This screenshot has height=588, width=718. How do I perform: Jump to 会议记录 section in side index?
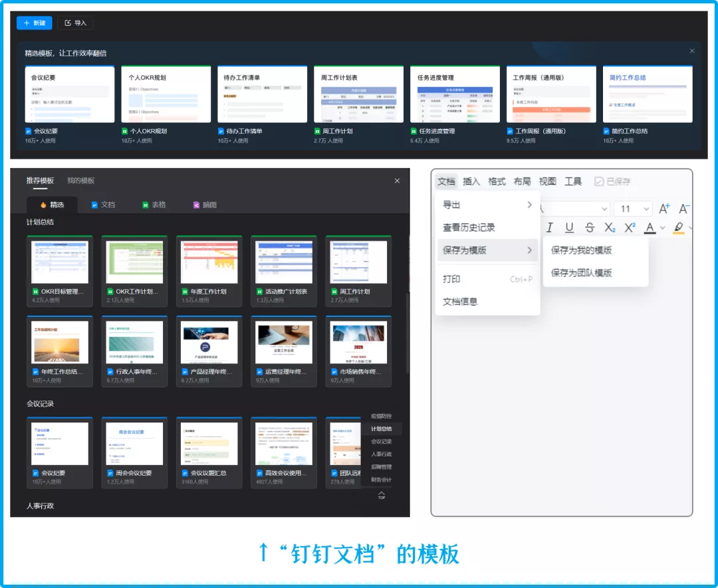click(x=382, y=442)
